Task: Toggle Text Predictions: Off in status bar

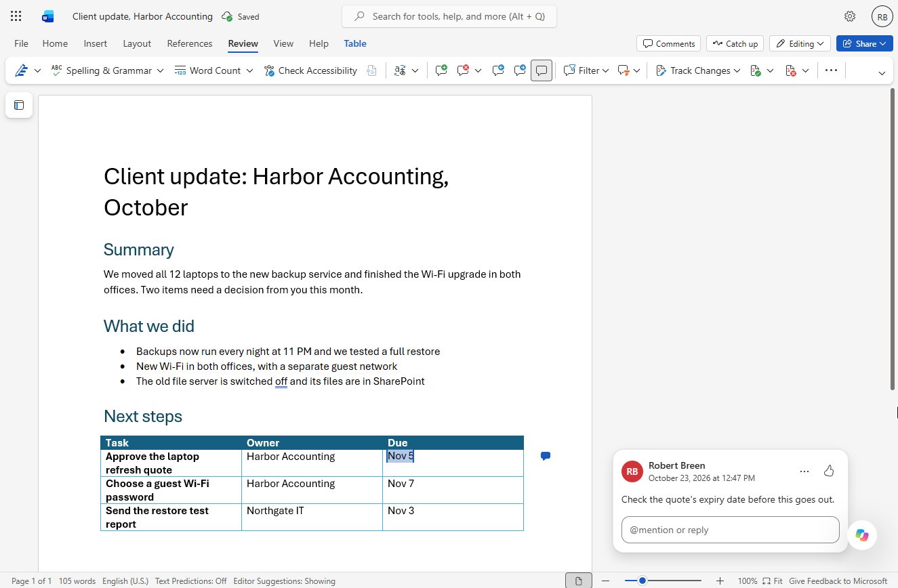Action: 191,581
